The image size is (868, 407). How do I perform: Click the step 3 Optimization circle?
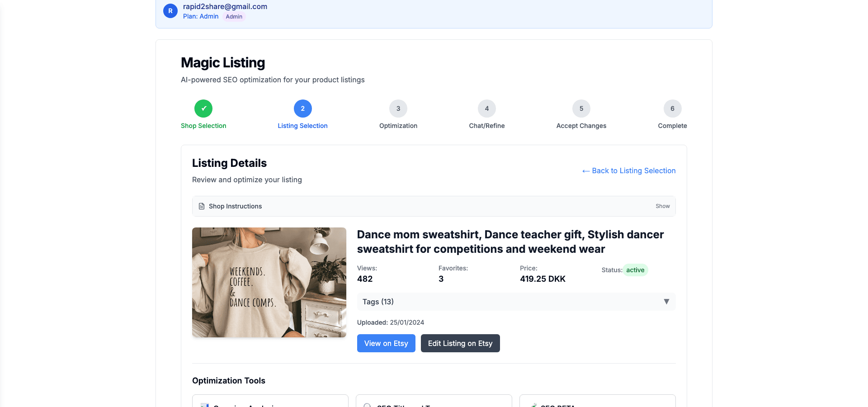(x=398, y=109)
